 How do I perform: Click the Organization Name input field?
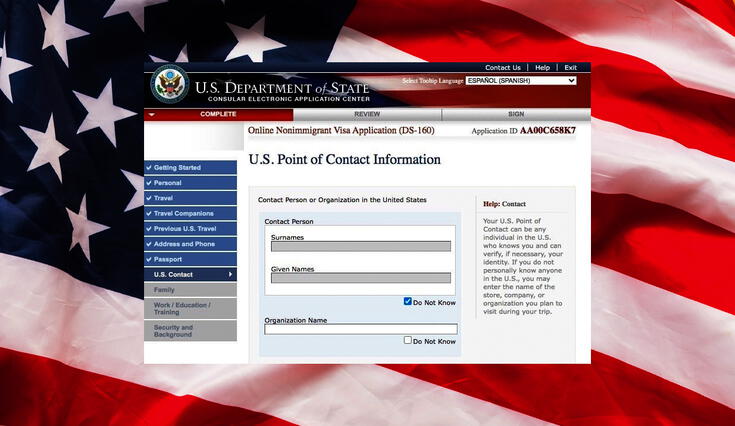(361, 329)
